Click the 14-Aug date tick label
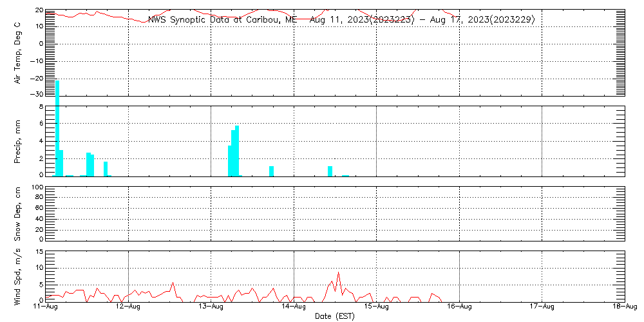Viewport: 644px width, 322px height. [294, 307]
